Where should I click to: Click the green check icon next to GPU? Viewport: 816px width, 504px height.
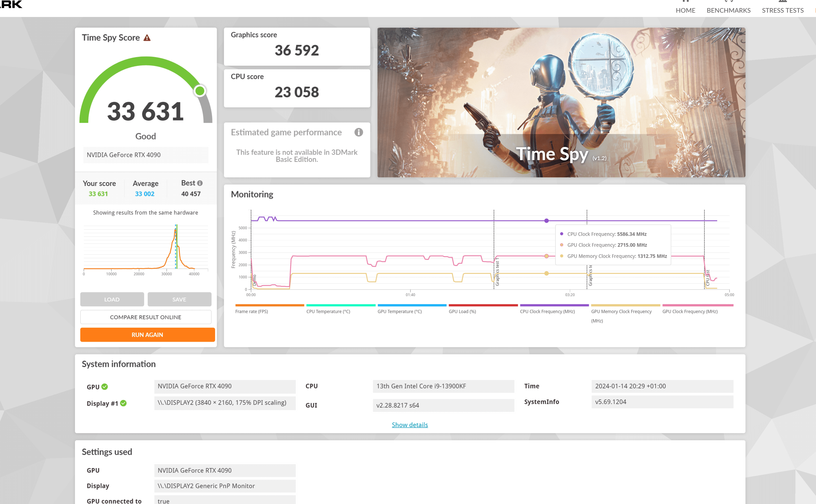pyautogui.click(x=105, y=387)
